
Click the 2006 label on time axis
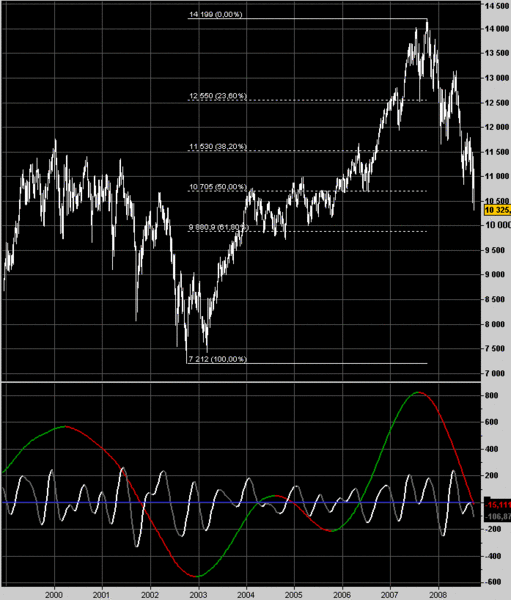click(x=342, y=595)
